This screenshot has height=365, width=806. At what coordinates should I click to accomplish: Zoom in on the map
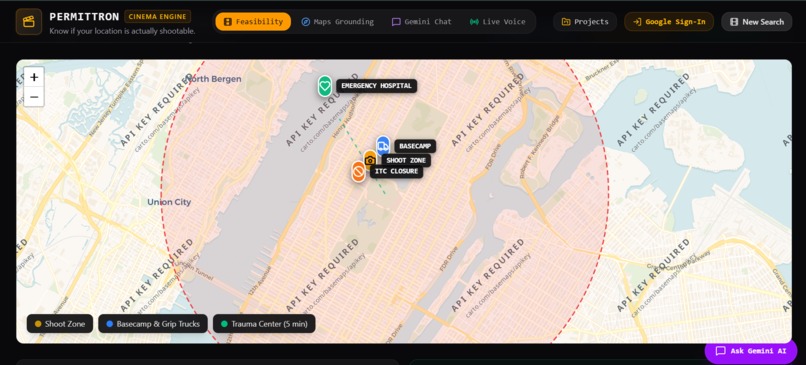coord(34,77)
